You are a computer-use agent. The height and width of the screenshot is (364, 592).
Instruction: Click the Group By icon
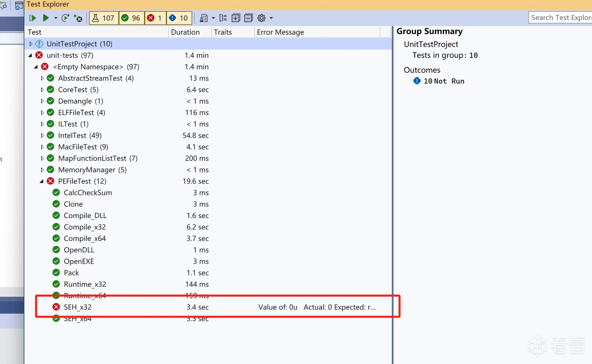[223, 18]
